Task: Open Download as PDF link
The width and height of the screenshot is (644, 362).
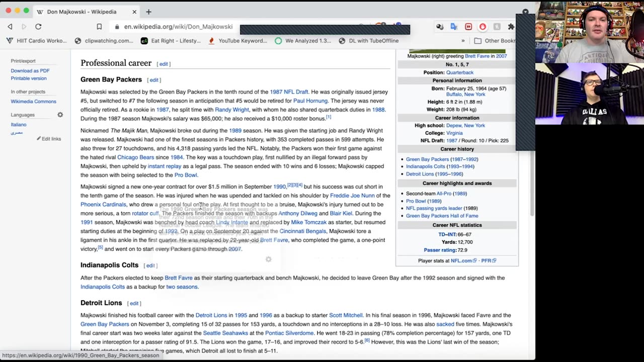Action: (30, 71)
